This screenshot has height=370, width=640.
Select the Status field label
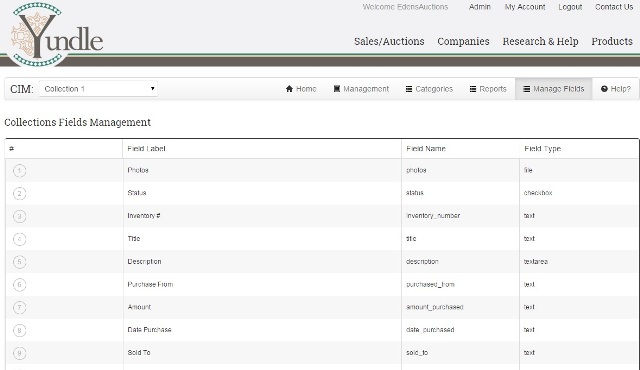pos(137,193)
